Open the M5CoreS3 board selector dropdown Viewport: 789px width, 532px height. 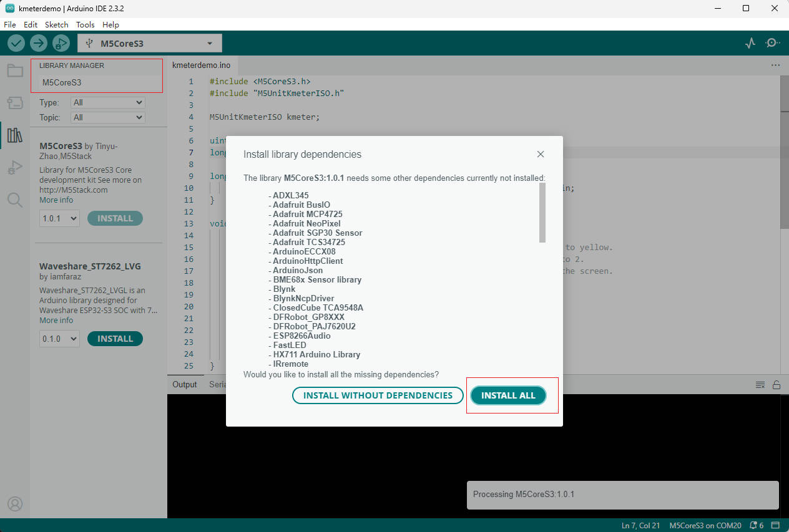pos(150,43)
